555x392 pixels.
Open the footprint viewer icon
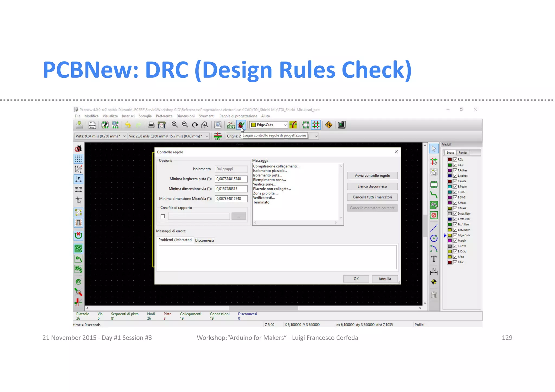pyautogui.click(x=115, y=125)
